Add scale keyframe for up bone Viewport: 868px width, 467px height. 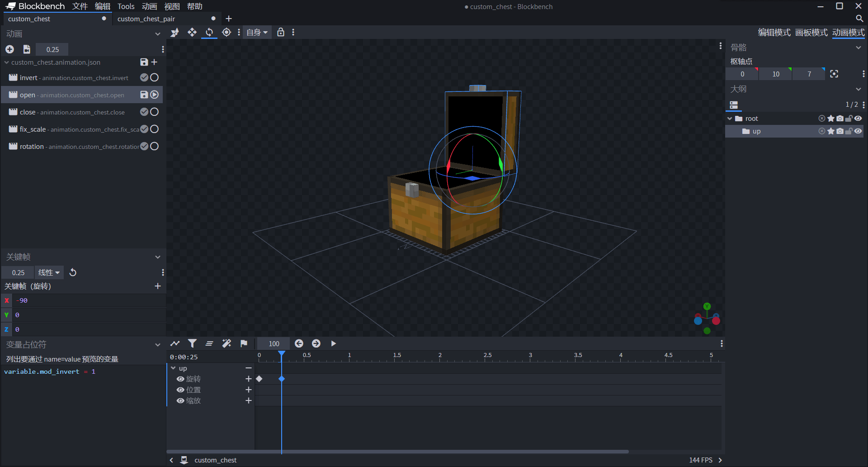point(248,400)
